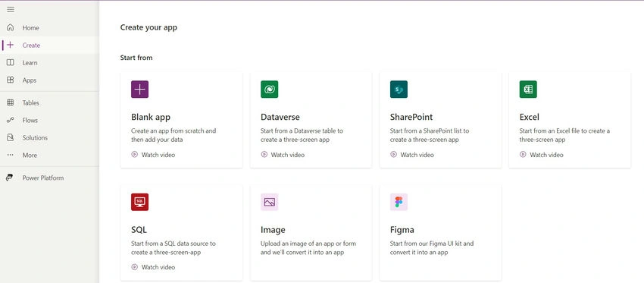The height and width of the screenshot is (283, 644).
Task: Select the Blank app card title
Action: tap(151, 117)
